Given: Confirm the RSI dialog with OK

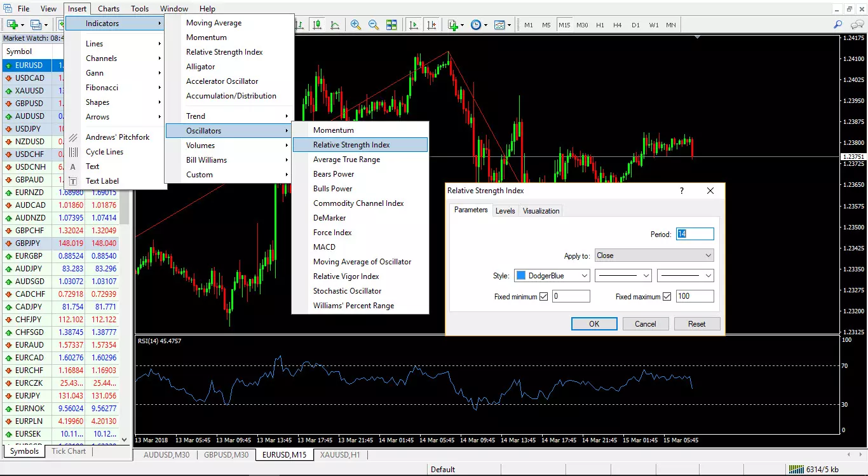Looking at the screenshot, I should point(594,324).
